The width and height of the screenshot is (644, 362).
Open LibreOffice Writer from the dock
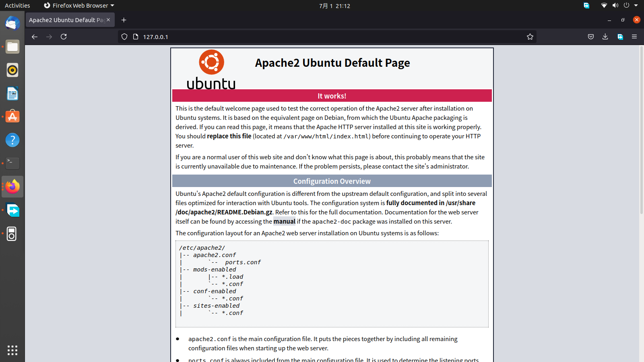[12, 93]
